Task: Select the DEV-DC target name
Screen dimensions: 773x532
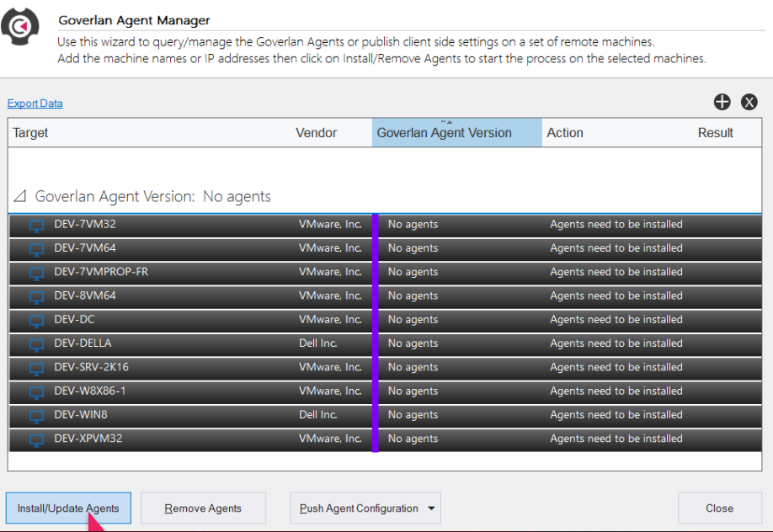Action: (74, 320)
